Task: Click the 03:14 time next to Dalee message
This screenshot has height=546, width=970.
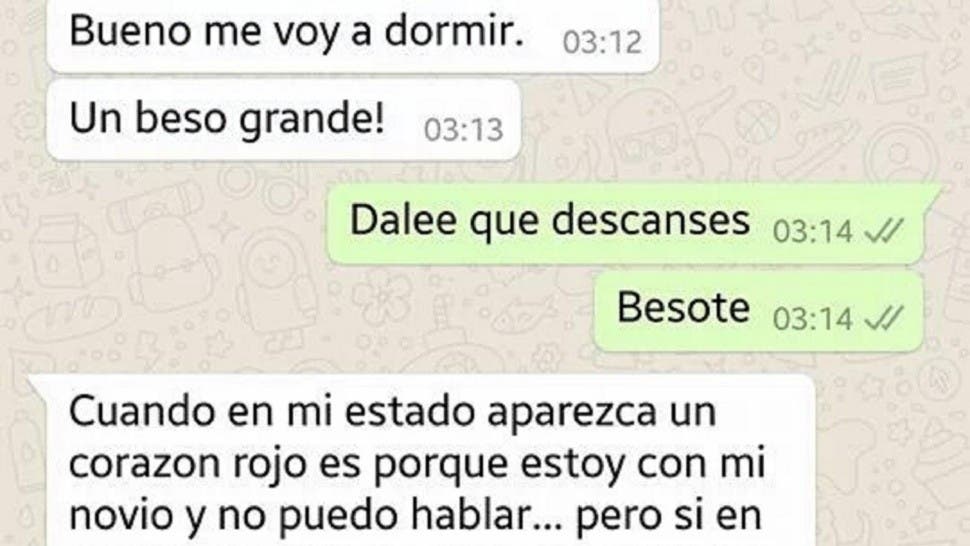Action: point(813,232)
